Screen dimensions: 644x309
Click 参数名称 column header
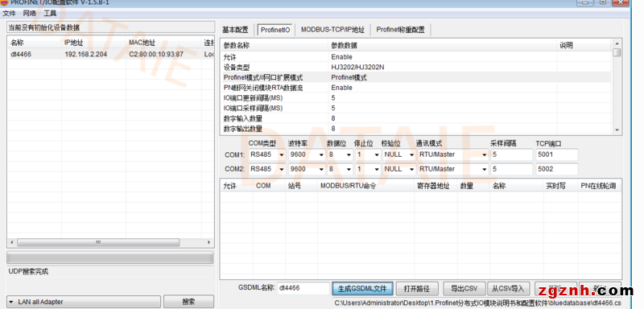pos(275,46)
